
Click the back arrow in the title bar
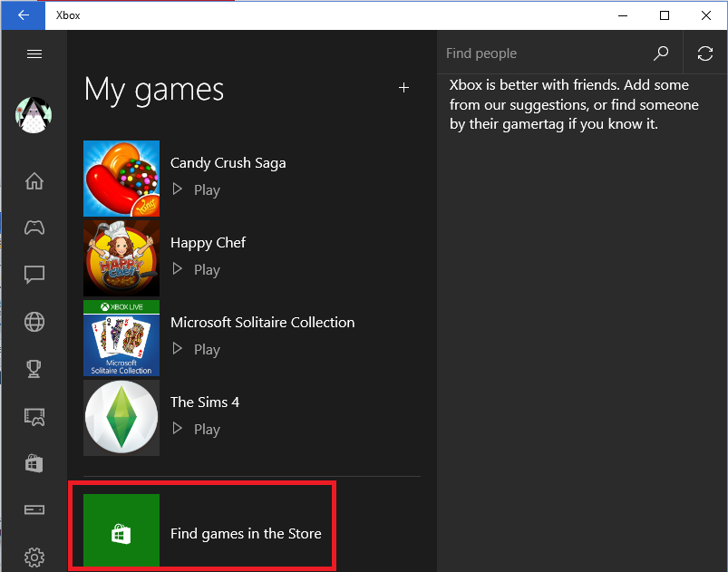22,15
